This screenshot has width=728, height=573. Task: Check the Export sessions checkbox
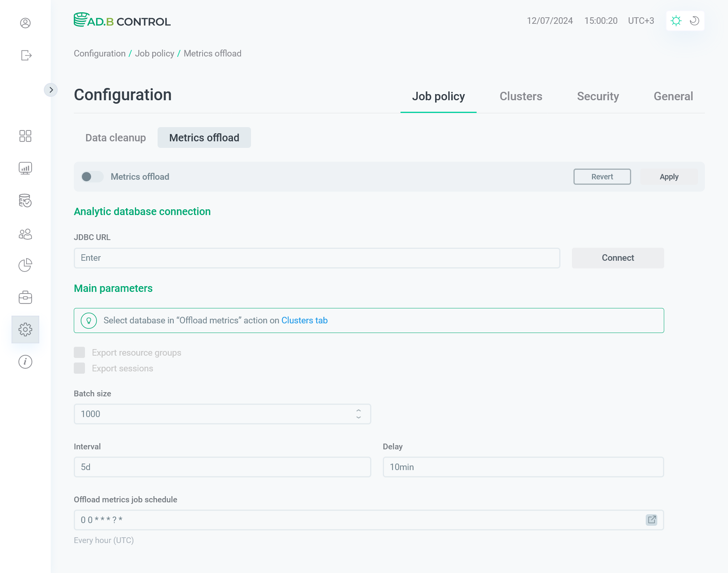point(80,368)
